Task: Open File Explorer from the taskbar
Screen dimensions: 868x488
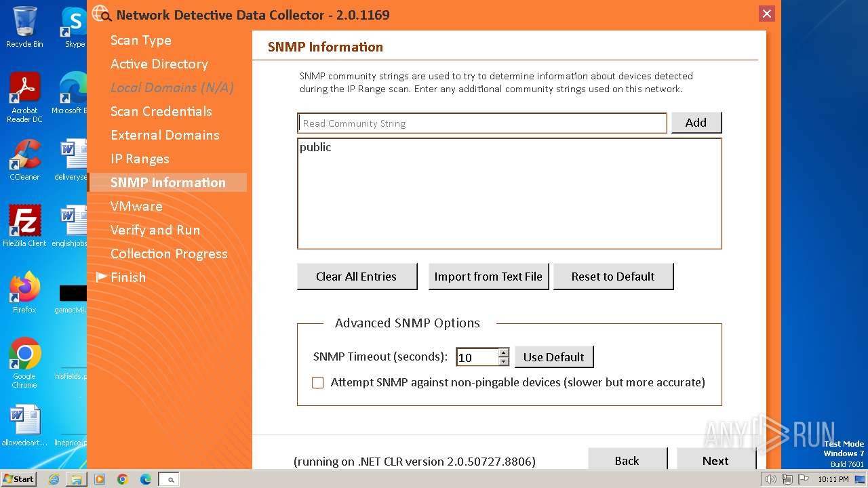Action: coord(77,479)
